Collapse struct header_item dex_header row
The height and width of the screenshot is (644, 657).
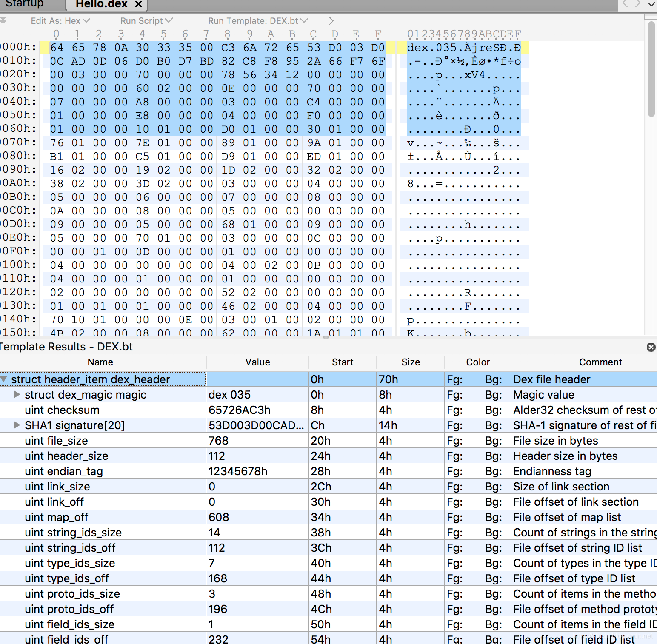tap(4, 379)
